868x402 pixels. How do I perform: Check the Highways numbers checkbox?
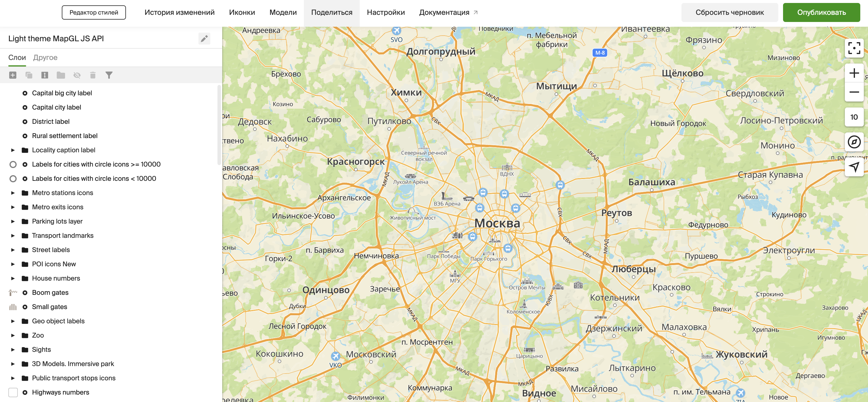13,392
